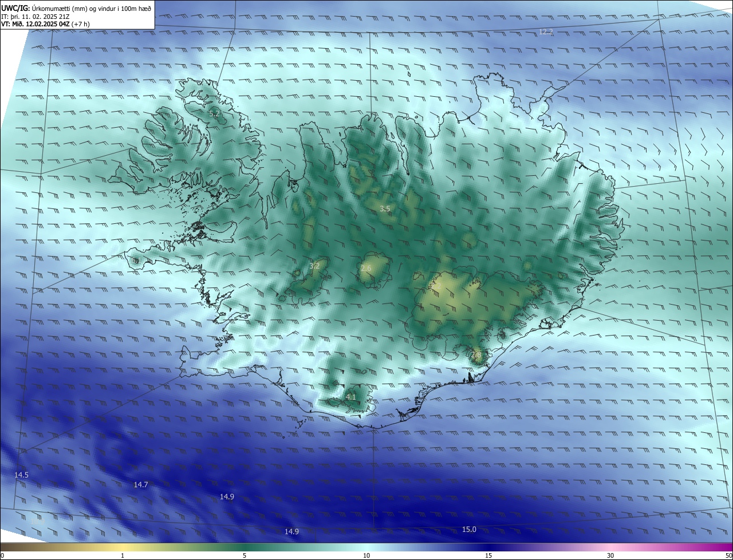Click the 2.6 value label
Image resolution: width=733 pixels, height=560 pixels.
click(366, 268)
